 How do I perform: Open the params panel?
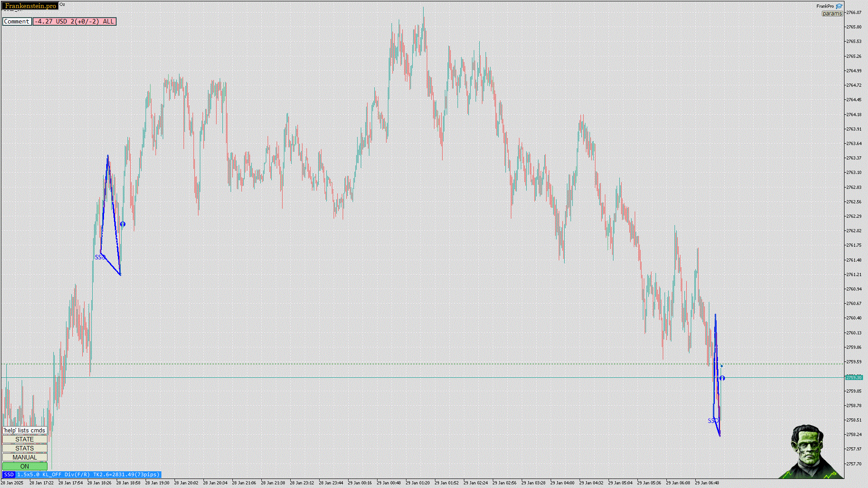pyautogui.click(x=832, y=14)
